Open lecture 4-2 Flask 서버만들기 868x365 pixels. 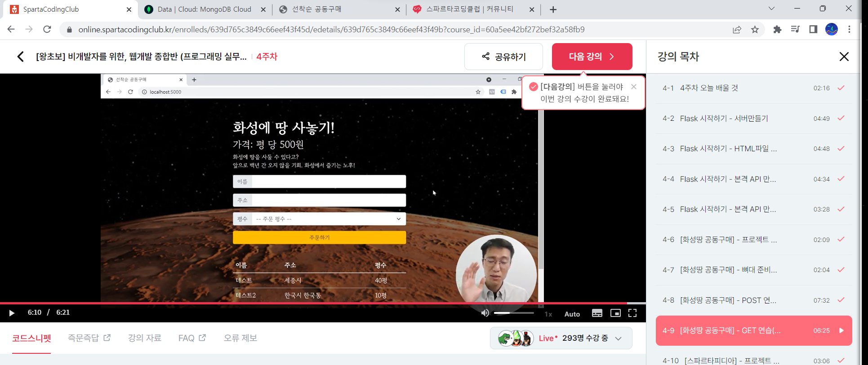click(753, 119)
